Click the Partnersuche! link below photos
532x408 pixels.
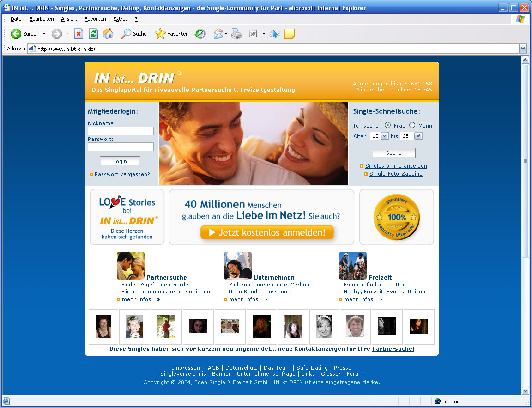[x=393, y=349]
